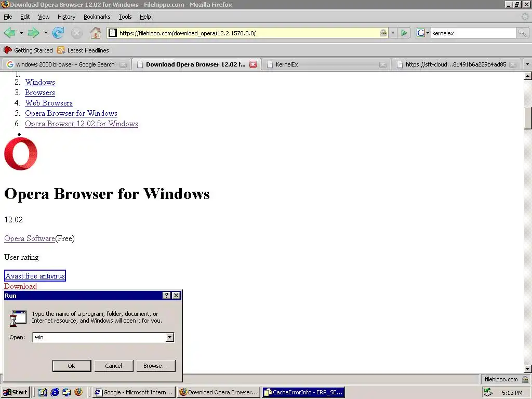Open Latest Headlines feed bookmark
532x399 pixels.
[83, 50]
